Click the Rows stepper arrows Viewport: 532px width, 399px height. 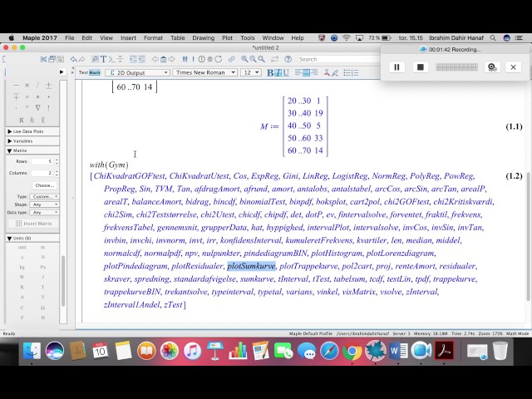tap(57, 161)
